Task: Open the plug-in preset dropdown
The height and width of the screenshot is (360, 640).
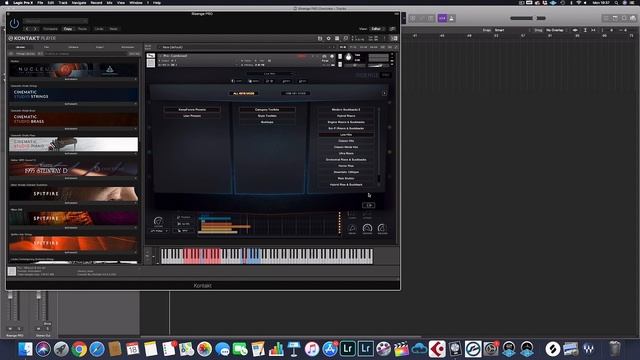Action: [56, 21]
